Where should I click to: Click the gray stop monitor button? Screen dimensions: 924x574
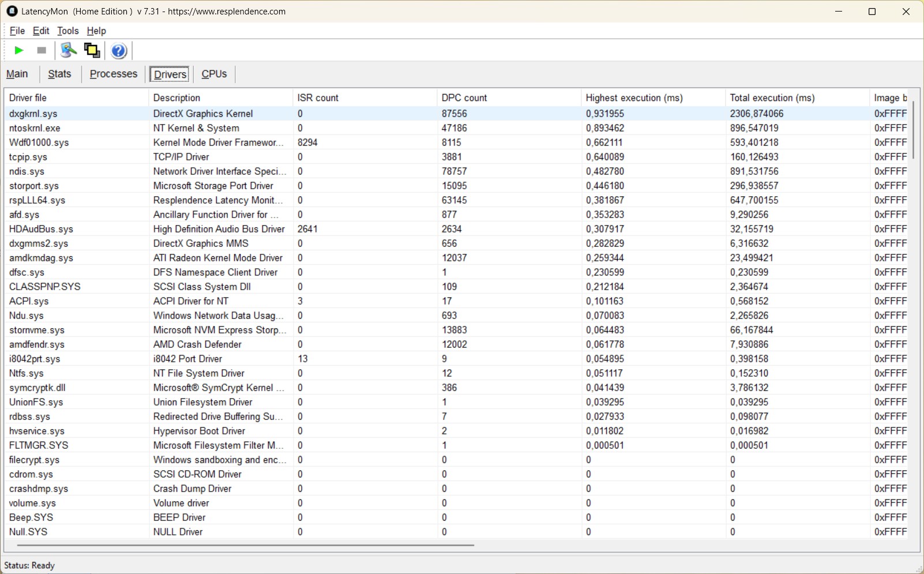tap(42, 51)
